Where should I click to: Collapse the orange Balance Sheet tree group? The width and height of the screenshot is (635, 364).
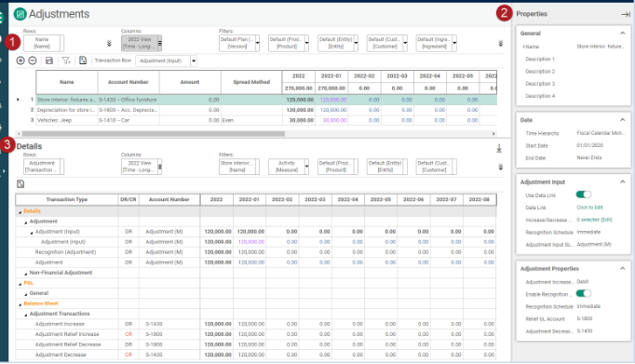pyautogui.click(x=20, y=304)
